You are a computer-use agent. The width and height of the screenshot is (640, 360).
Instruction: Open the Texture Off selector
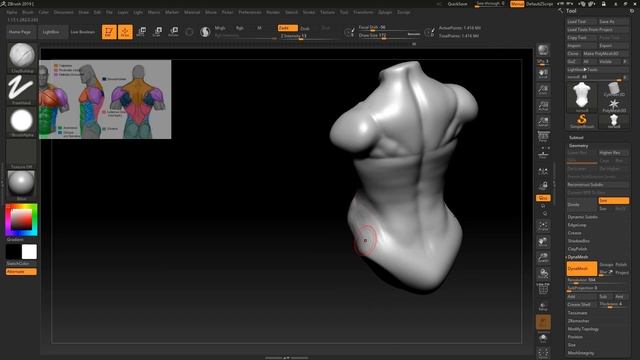(22, 154)
